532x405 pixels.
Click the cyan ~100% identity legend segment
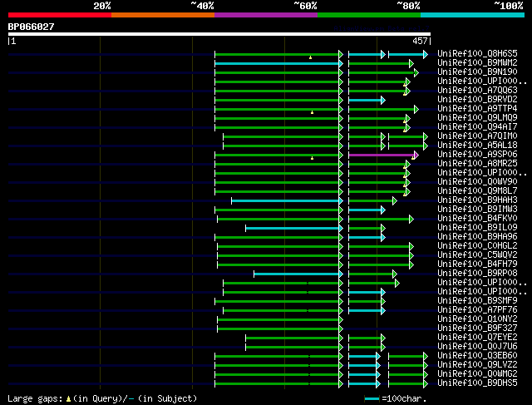pyautogui.click(x=473, y=15)
